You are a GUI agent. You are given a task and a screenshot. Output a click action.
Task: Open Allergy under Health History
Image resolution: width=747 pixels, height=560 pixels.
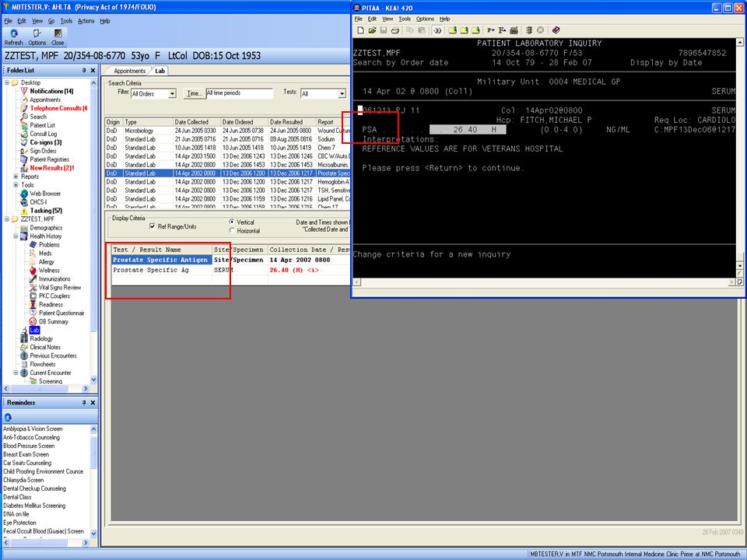click(46, 262)
